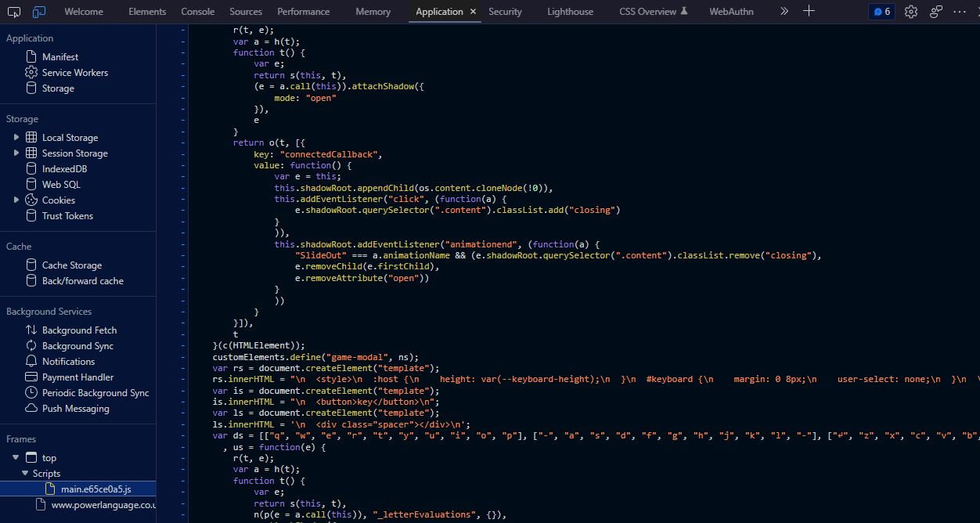The width and height of the screenshot is (980, 523).
Task: Toggle the device emulation icon
Action: pyautogui.click(x=39, y=12)
